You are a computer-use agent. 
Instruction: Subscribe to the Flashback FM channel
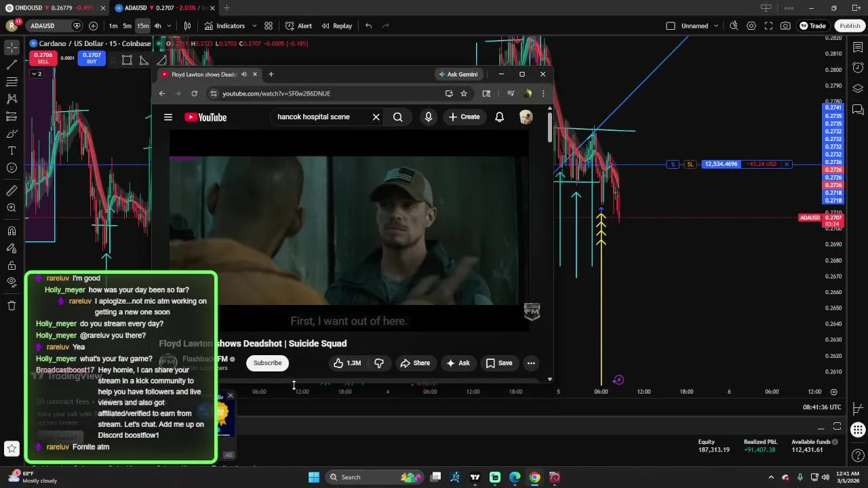point(267,363)
